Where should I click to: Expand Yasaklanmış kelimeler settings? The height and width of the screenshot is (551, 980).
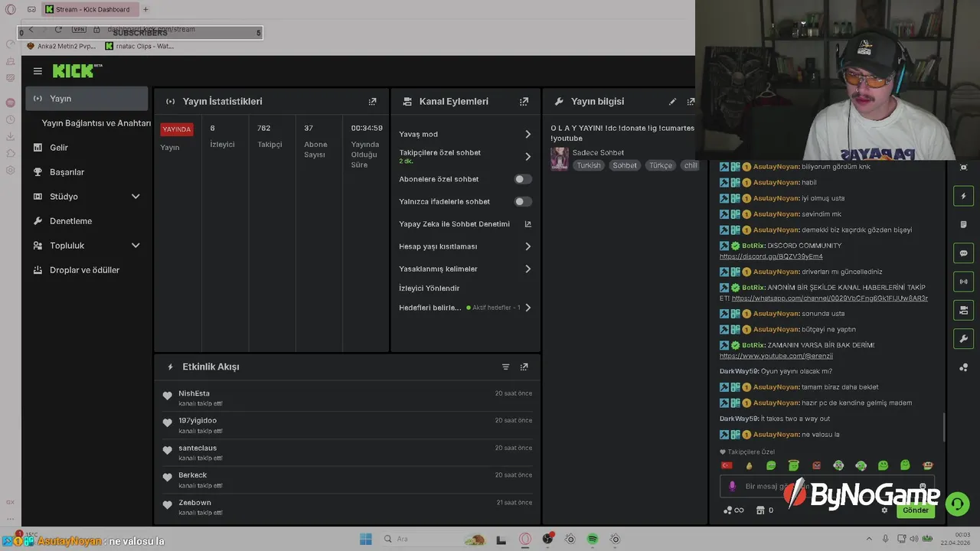pos(528,269)
